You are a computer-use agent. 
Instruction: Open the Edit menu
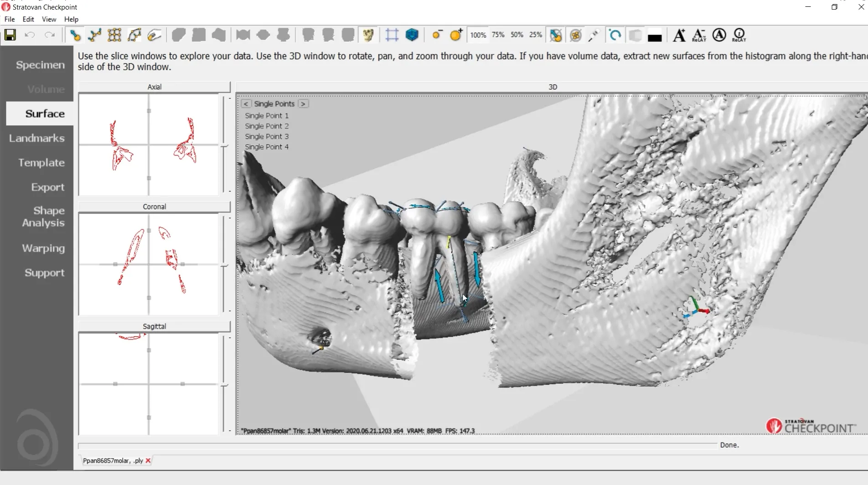pyautogui.click(x=28, y=19)
